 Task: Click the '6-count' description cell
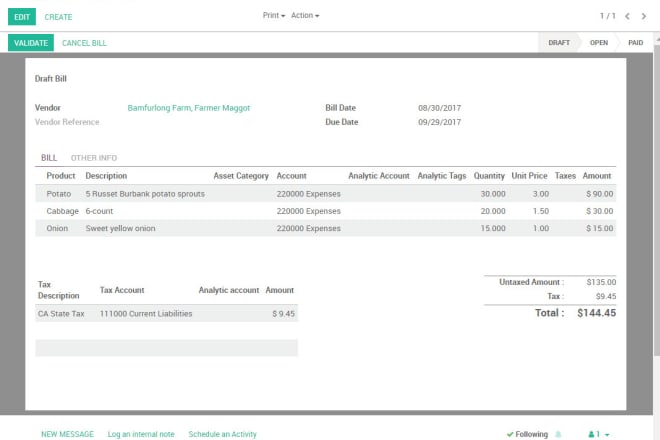click(x=99, y=211)
